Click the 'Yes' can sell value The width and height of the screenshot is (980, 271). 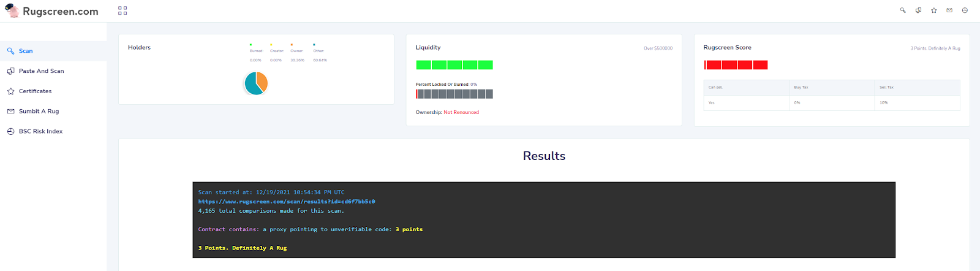coord(711,102)
